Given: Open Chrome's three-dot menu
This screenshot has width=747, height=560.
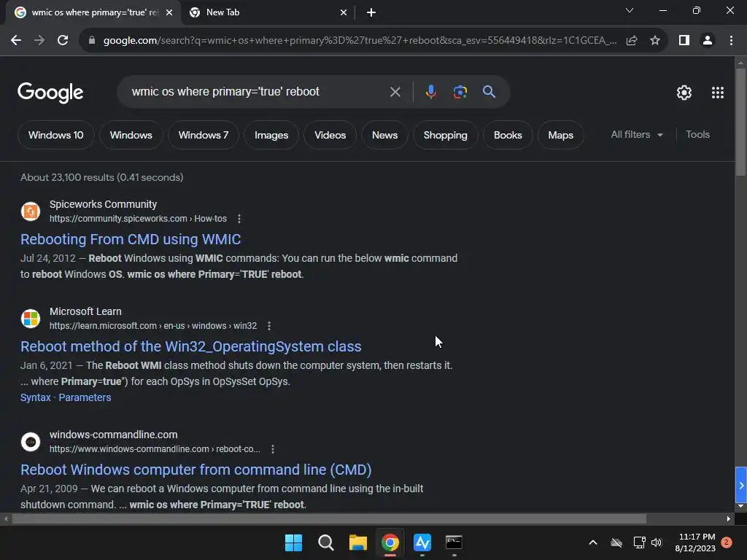Looking at the screenshot, I should (731, 41).
